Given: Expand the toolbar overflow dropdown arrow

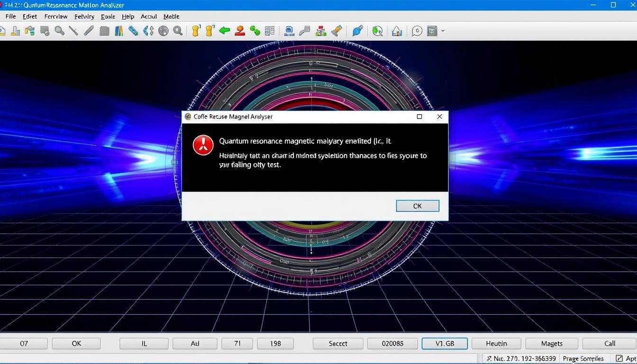Looking at the screenshot, I should click(x=443, y=31).
